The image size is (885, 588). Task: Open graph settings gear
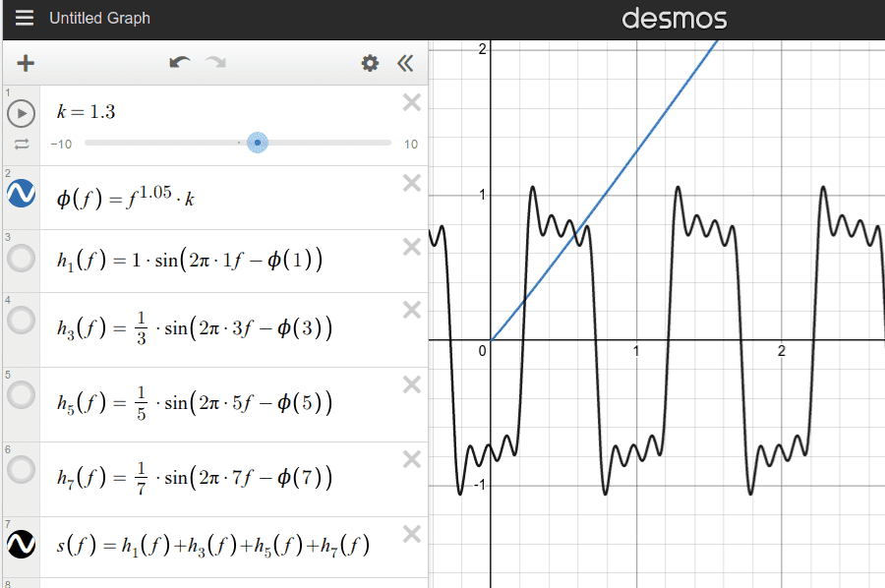tap(370, 63)
